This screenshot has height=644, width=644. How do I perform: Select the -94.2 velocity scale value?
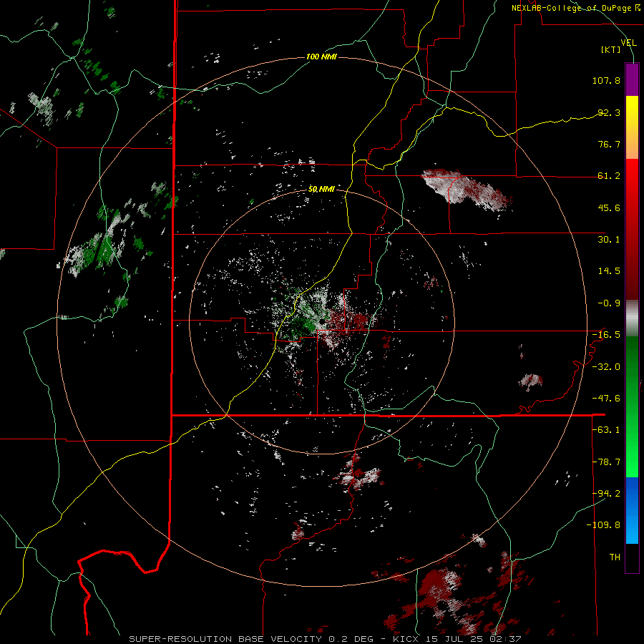click(606, 494)
